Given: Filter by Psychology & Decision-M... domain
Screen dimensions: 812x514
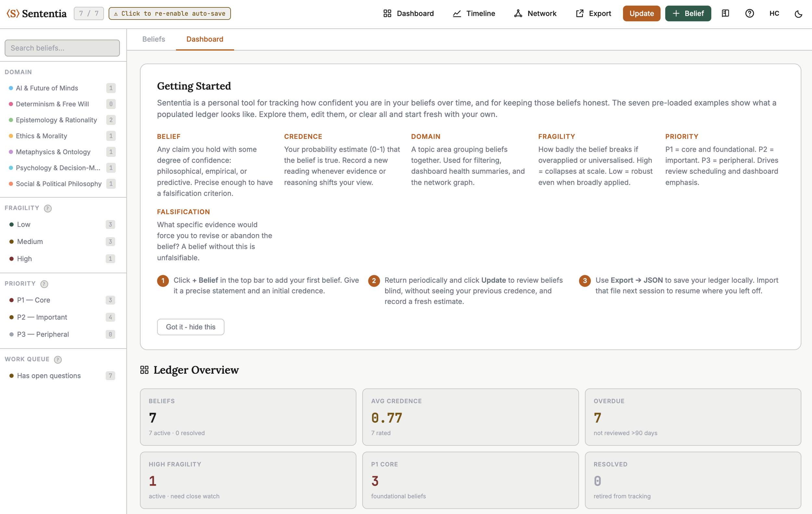Looking at the screenshot, I should [x=62, y=168].
